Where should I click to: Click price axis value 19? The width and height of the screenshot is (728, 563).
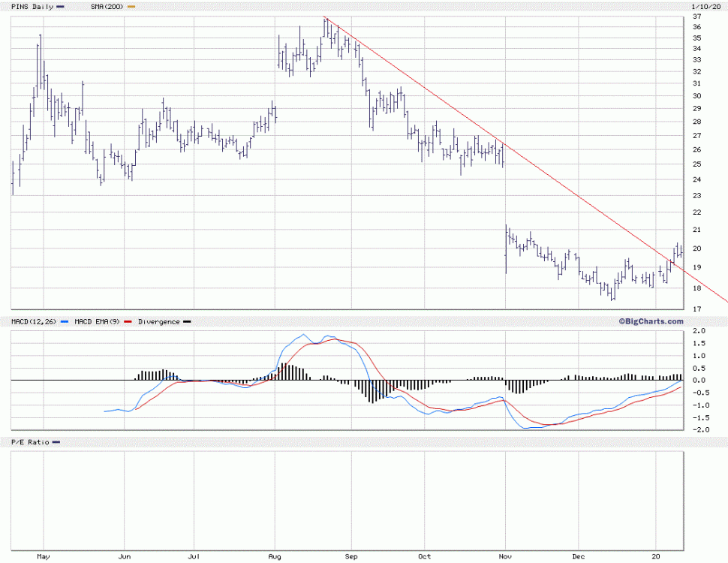pos(697,267)
